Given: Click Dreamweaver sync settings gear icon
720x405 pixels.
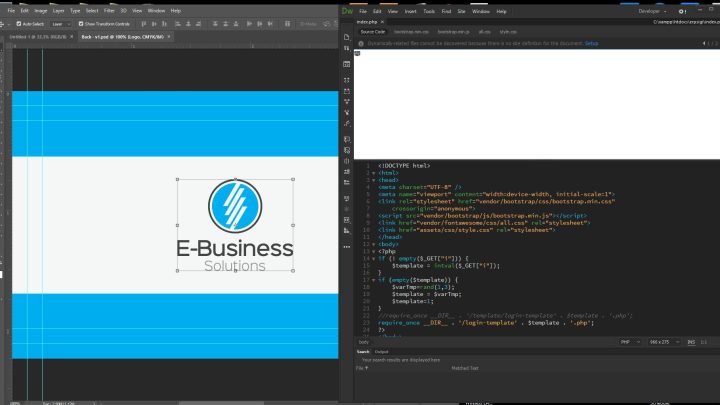Looking at the screenshot, I should (x=682, y=11).
